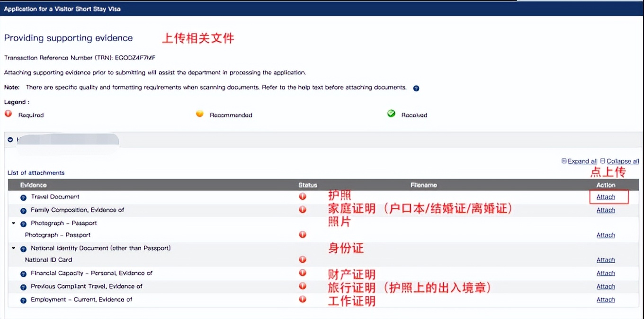Viewport: 644px width, 319px height.
Task: Open help icon beside Employment - Current evidence
Action: coord(23,301)
